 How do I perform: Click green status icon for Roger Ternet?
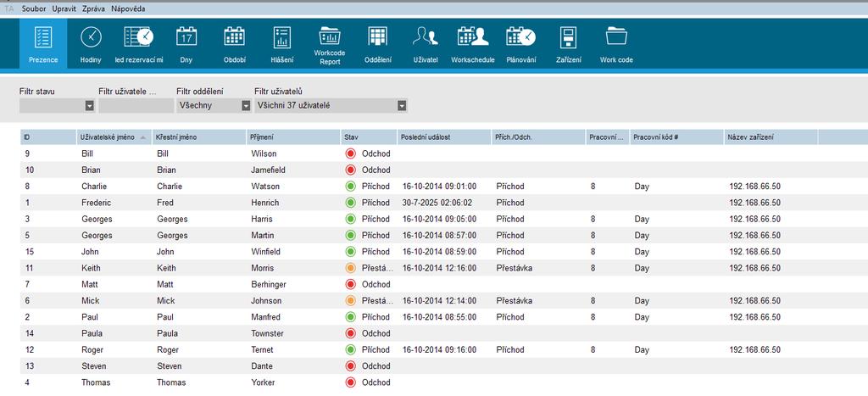350,349
